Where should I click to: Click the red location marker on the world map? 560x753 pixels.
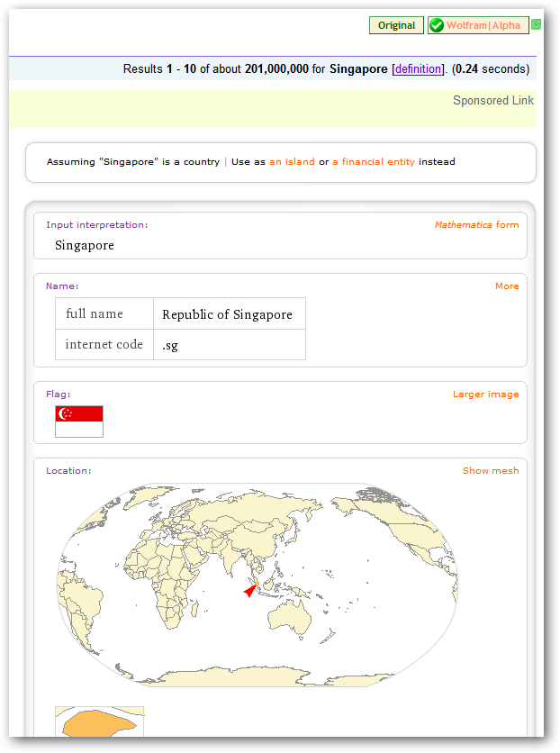249,591
